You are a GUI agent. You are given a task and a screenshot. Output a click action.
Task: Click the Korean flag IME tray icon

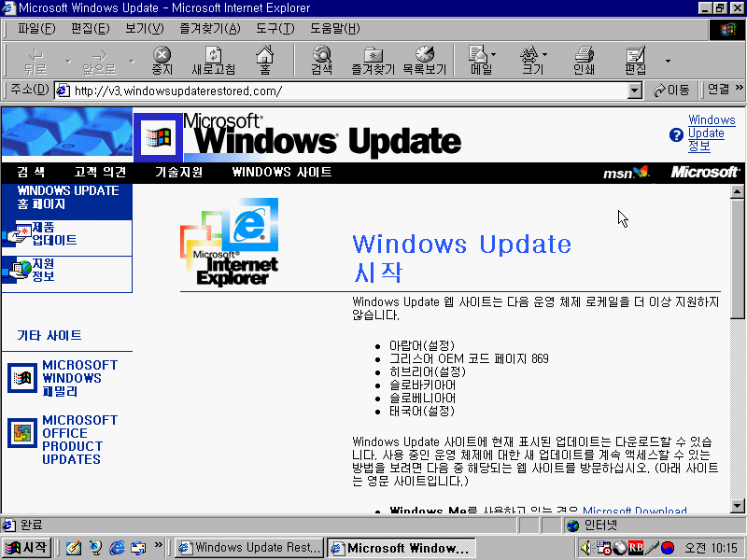pyautogui.click(x=668, y=548)
